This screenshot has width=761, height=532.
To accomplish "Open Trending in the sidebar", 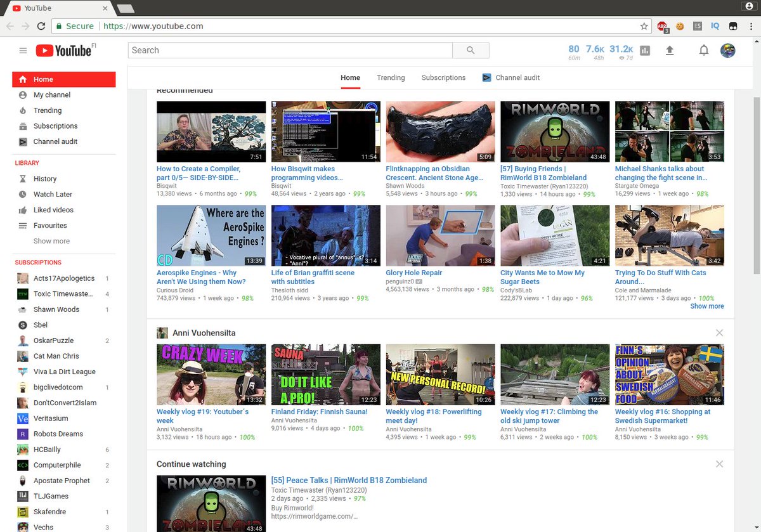I will (64, 110).
